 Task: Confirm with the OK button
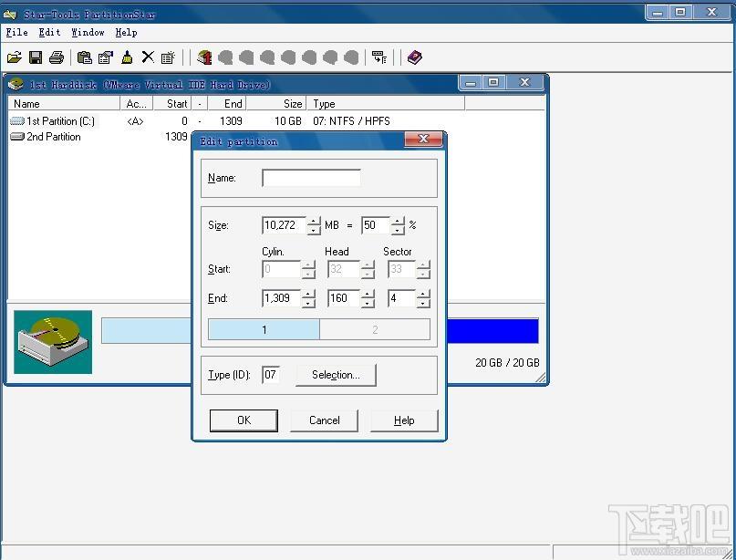[244, 420]
